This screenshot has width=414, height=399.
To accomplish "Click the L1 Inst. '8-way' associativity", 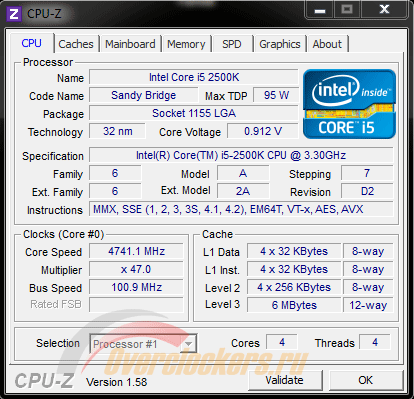I will (368, 269).
